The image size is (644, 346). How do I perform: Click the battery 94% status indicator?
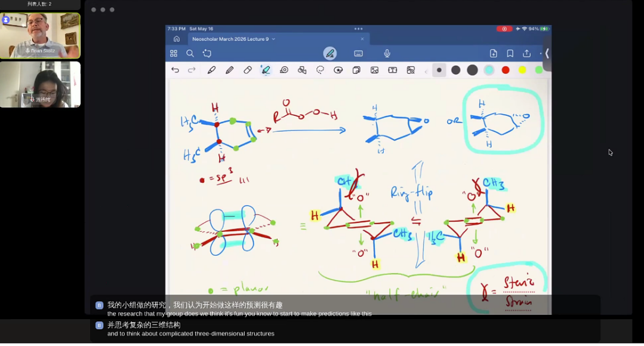pyautogui.click(x=538, y=29)
